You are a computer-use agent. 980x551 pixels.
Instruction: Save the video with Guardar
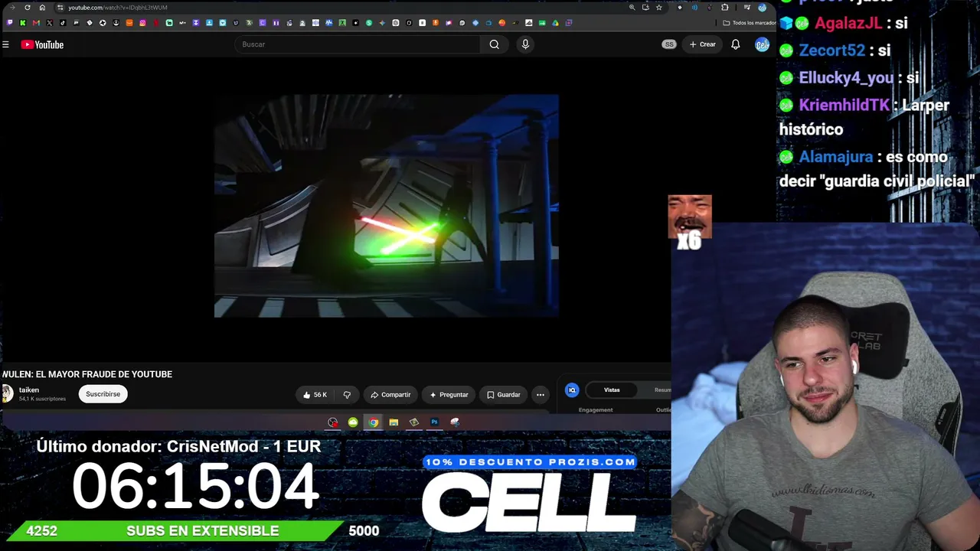pos(503,395)
